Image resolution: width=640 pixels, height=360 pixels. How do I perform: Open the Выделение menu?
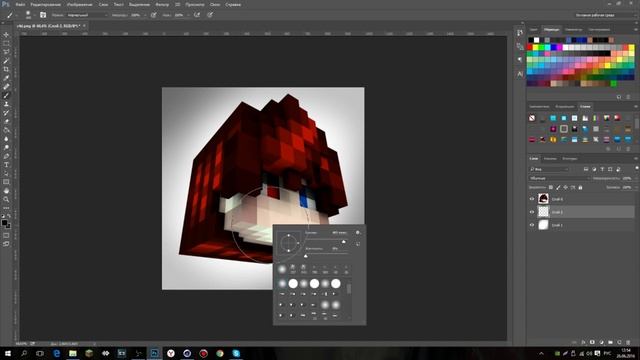(139, 4)
